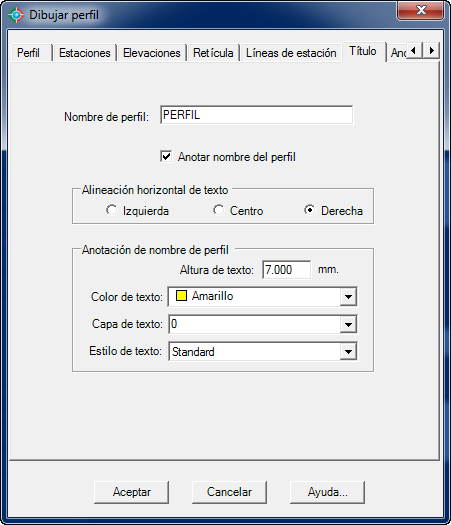451x525 pixels.
Task: Open the Estilo de texto dropdown
Action: coord(348,352)
